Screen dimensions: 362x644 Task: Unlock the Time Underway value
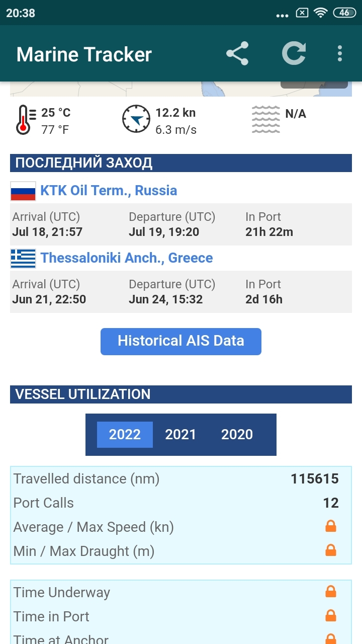pyautogui.click(x=331, y=592)
